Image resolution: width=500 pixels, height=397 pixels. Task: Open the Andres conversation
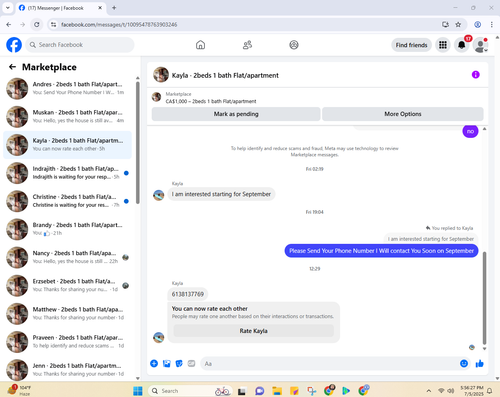tap(67, 88)
